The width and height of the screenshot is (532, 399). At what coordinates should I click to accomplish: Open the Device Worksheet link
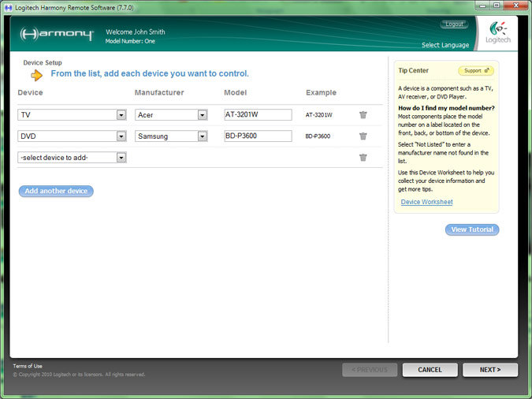[426, 202]
